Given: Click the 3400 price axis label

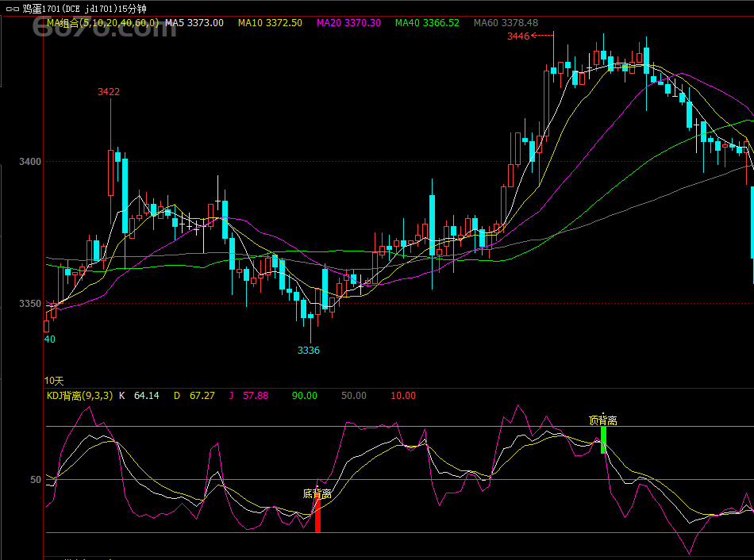Looking at the screenshot, I should point(29,162).
